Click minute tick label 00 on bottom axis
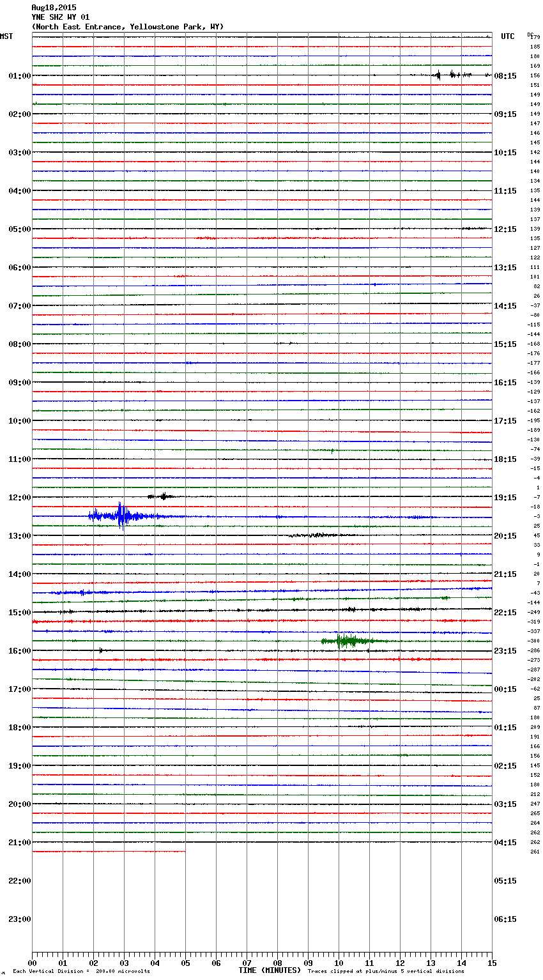This screenshot has height=980, width=543. [33, 963]
